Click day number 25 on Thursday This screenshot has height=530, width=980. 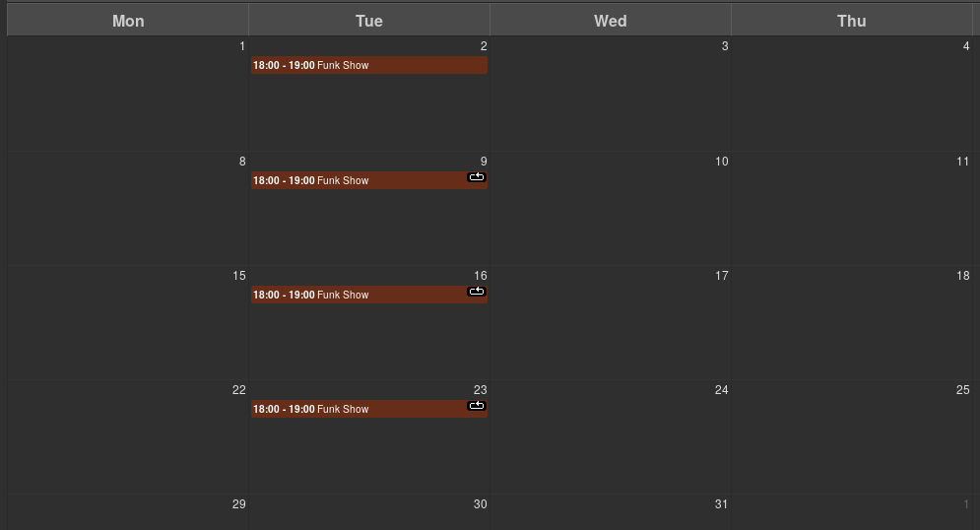click(963, 390)
